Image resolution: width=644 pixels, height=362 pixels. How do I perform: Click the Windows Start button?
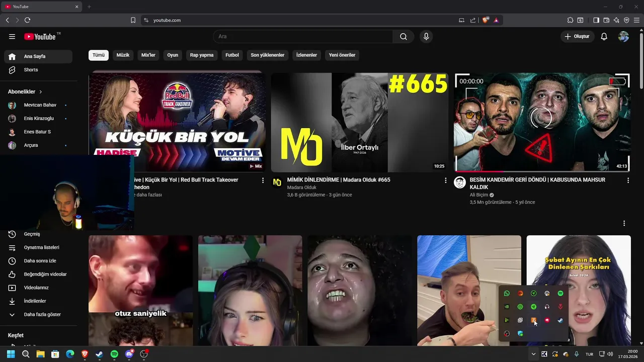[11, 354]
